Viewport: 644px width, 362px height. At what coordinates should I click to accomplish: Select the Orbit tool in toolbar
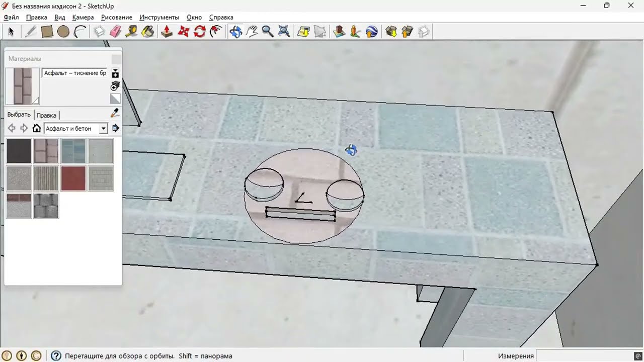[x=235, y=32]
